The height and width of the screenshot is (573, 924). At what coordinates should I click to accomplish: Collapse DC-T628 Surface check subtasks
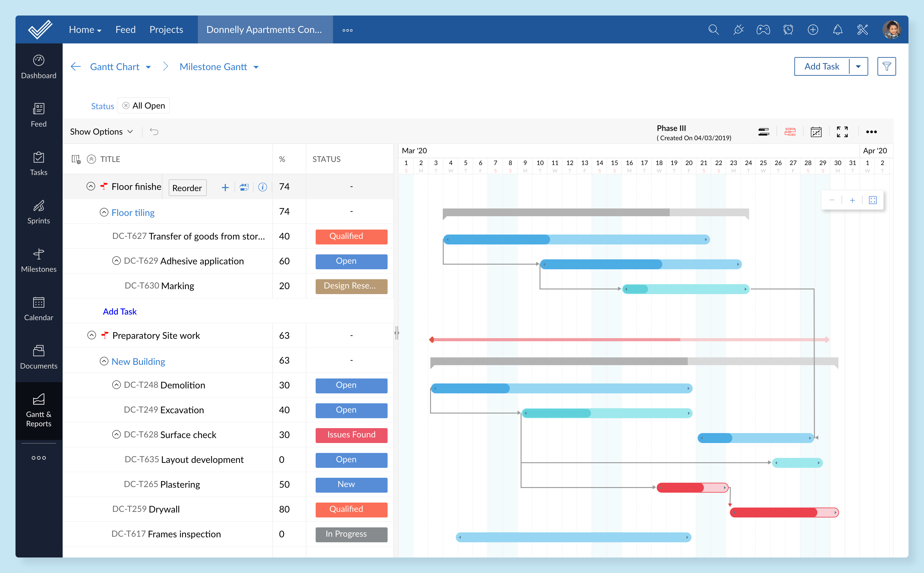117,435
